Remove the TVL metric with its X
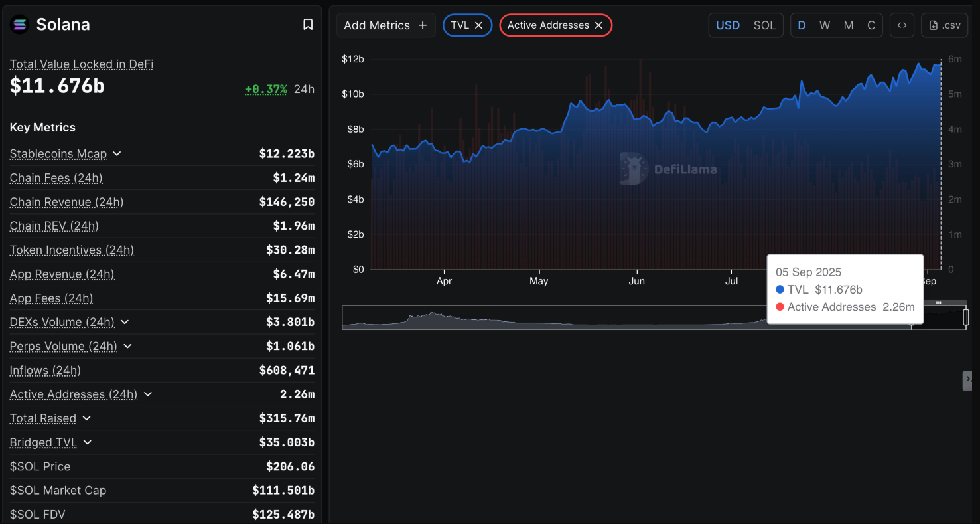 click(478, 25)
